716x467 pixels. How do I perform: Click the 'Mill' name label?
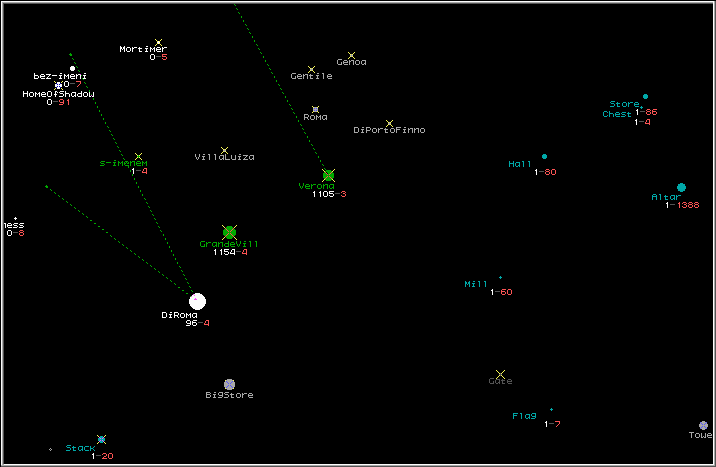(x=476, y=284)
